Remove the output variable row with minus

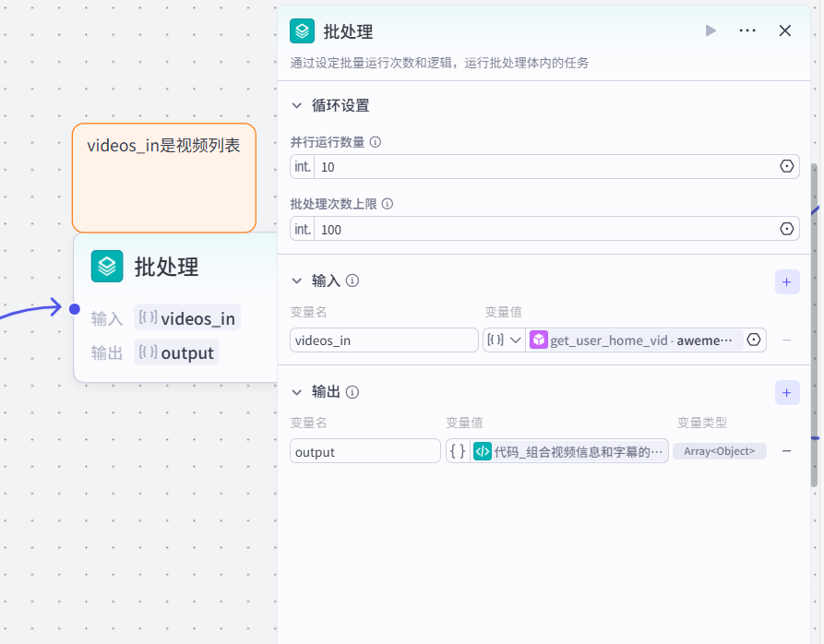tap(786, 450)
